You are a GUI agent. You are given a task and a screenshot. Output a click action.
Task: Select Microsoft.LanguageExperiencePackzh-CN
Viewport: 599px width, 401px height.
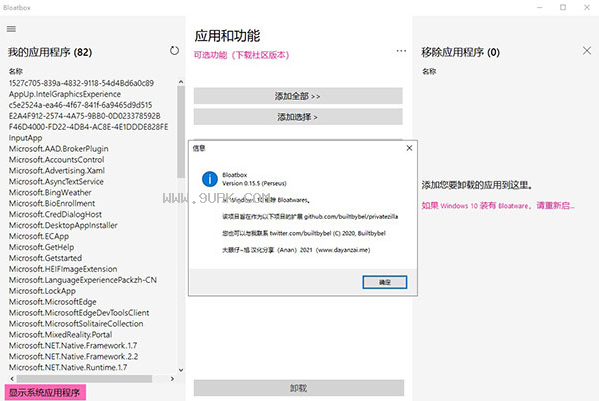point(83,280)
